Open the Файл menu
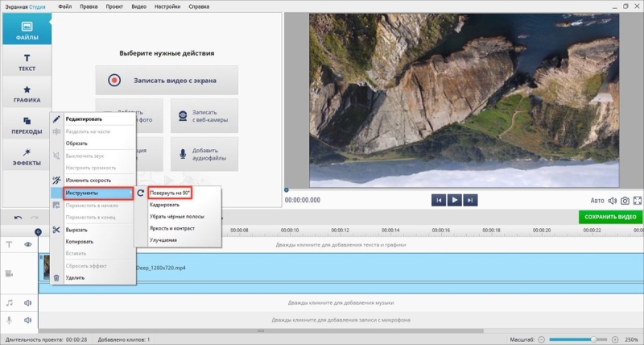 [65, 6]
